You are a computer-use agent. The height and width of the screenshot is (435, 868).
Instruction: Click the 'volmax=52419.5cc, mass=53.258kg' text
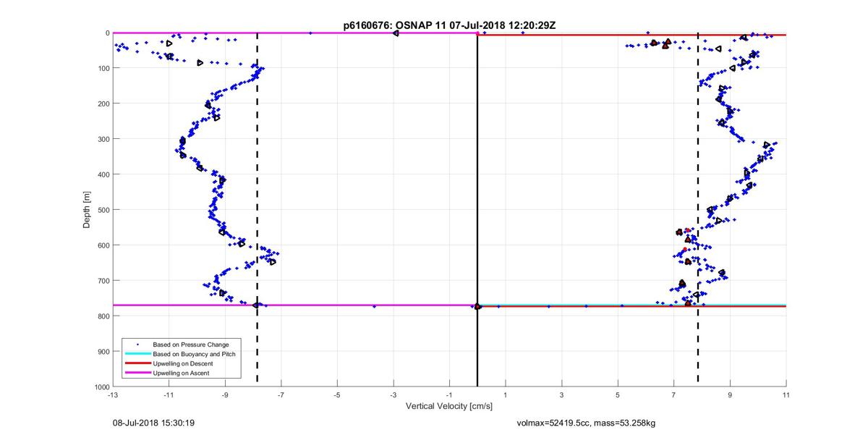586,423
